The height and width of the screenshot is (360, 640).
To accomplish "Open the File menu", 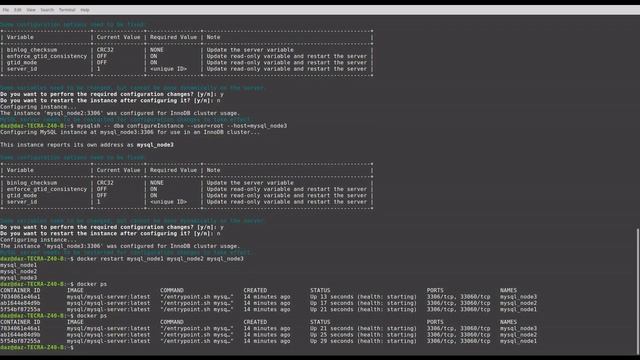I will tap(6, 10).
